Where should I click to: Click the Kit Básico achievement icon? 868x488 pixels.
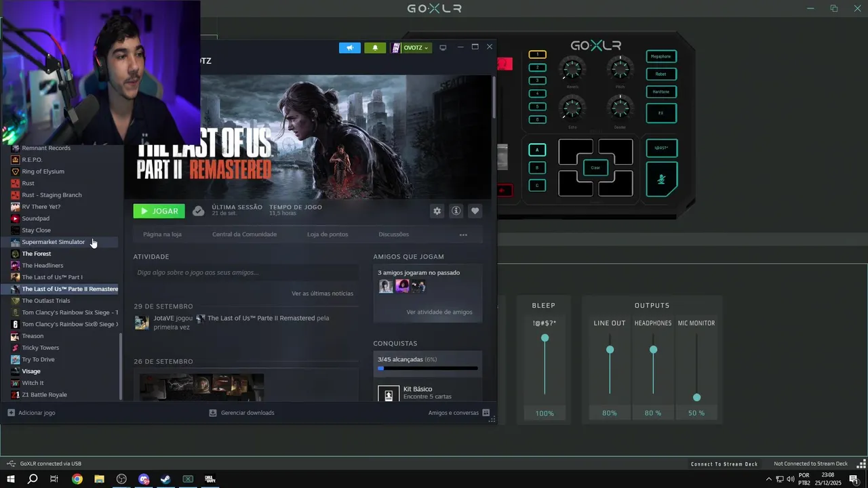coord(389,393)
